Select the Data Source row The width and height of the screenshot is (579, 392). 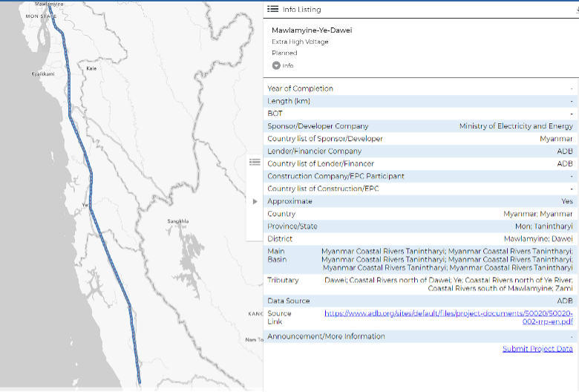[x=420, y=301]
